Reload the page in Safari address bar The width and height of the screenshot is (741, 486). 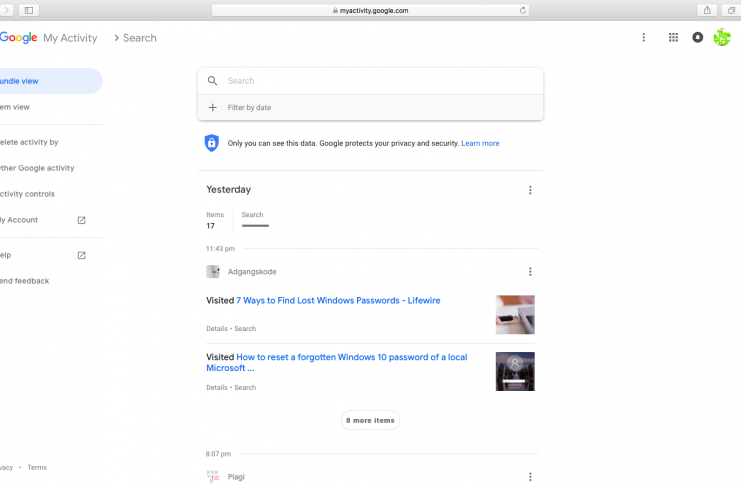click(523, 10)
